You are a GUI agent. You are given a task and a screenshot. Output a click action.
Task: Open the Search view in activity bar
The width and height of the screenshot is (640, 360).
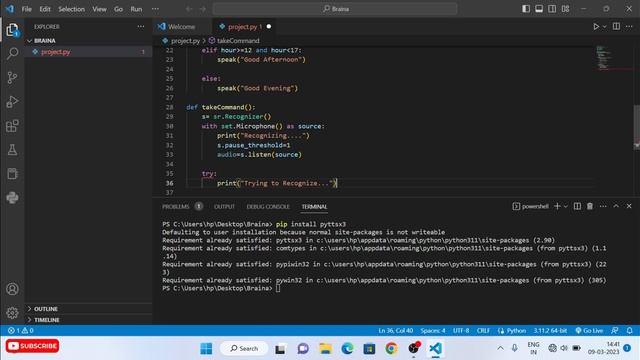12,53
